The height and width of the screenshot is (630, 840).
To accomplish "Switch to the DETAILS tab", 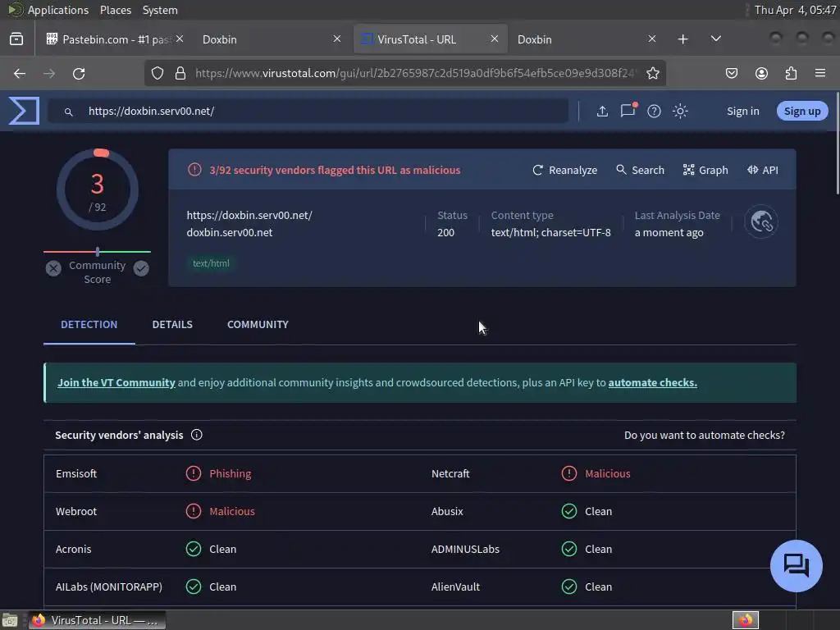I will (x=172, y=324).
